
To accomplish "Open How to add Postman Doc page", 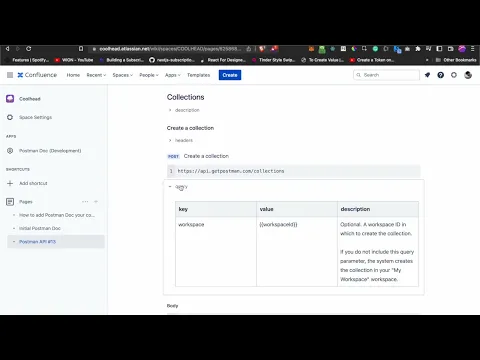I will 57,215.
